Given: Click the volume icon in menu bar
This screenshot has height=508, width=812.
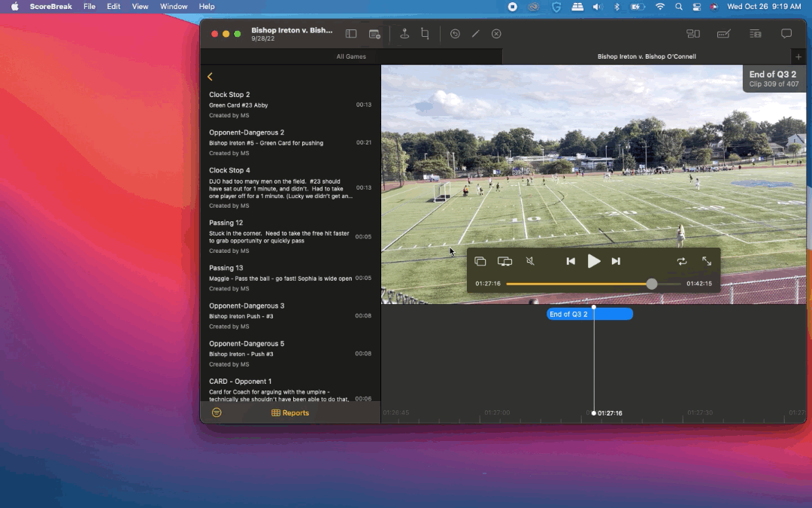Looking at the screenshot, I should pyautogui.click(x=598, y=6).
